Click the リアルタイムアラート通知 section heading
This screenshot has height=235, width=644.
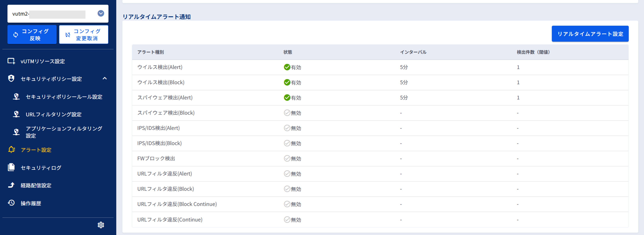[156, 17]
